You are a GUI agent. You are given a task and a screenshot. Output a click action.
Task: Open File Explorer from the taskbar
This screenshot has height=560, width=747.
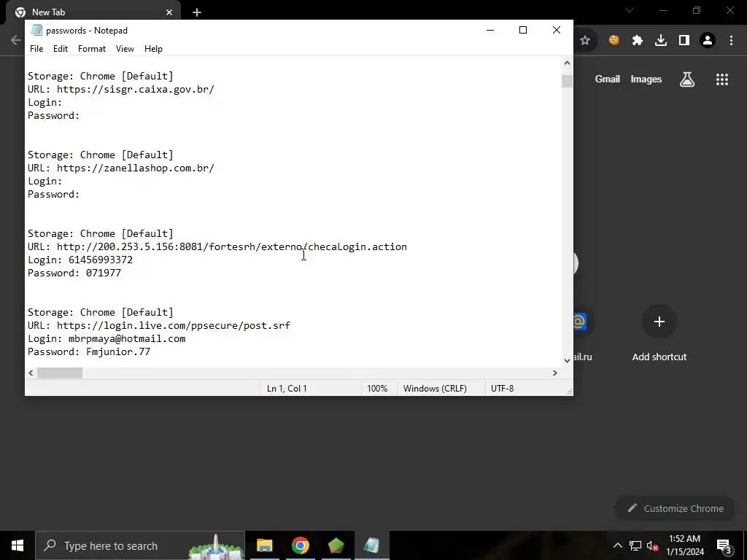pyautogui.click(x=264, y=545)
